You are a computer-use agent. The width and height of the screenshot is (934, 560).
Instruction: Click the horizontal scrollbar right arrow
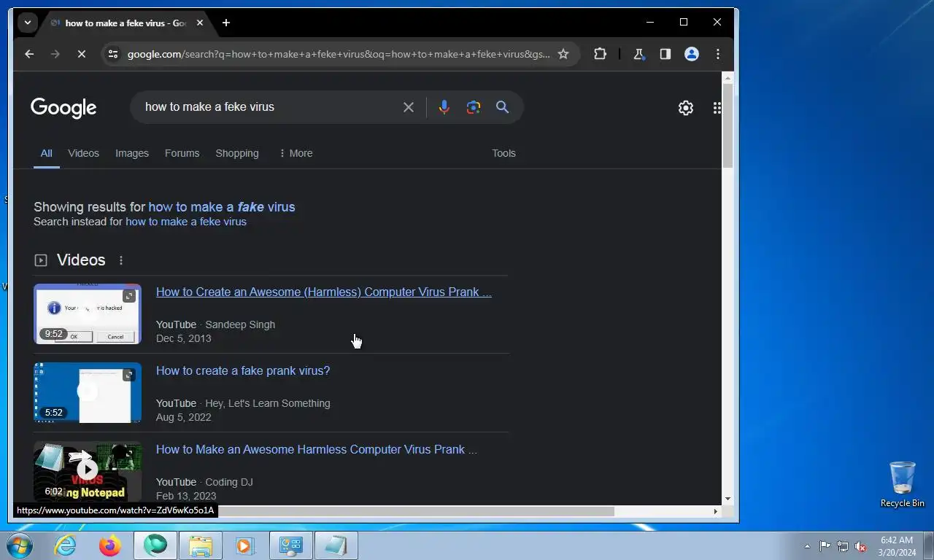(x=716, y=511)
